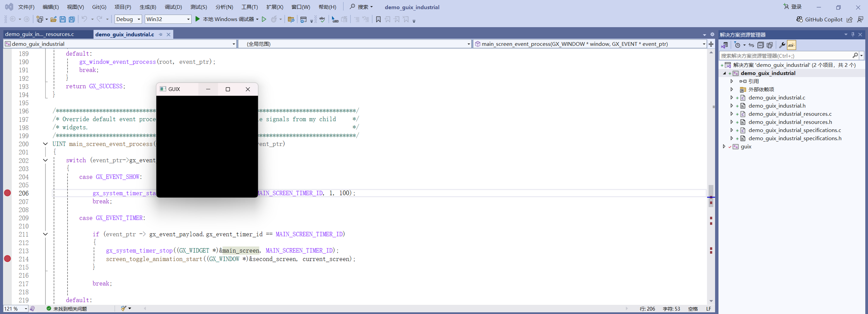The height and width of the screenshot is (314, 868).
Task: Open properties with the wrench icon
Action: [782, 45]
